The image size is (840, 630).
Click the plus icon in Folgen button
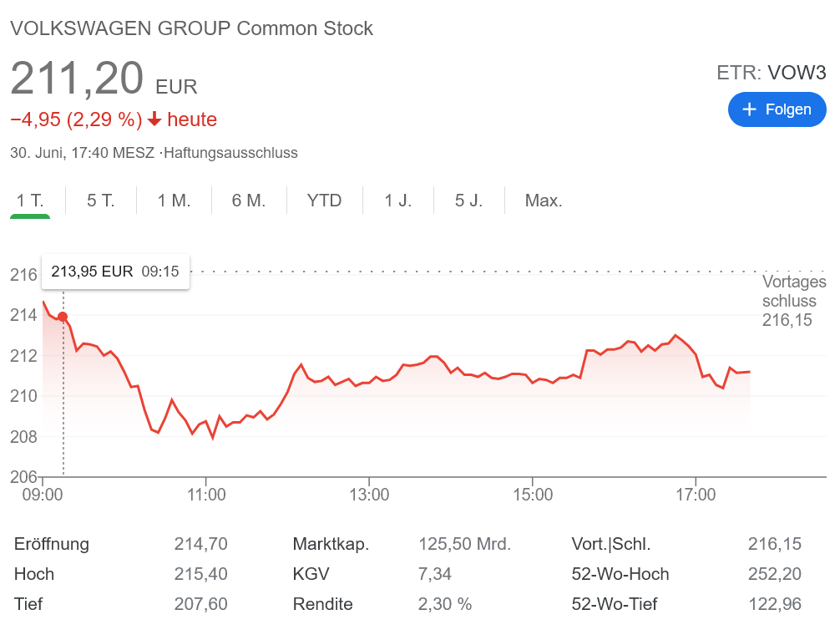click(749, 109)
